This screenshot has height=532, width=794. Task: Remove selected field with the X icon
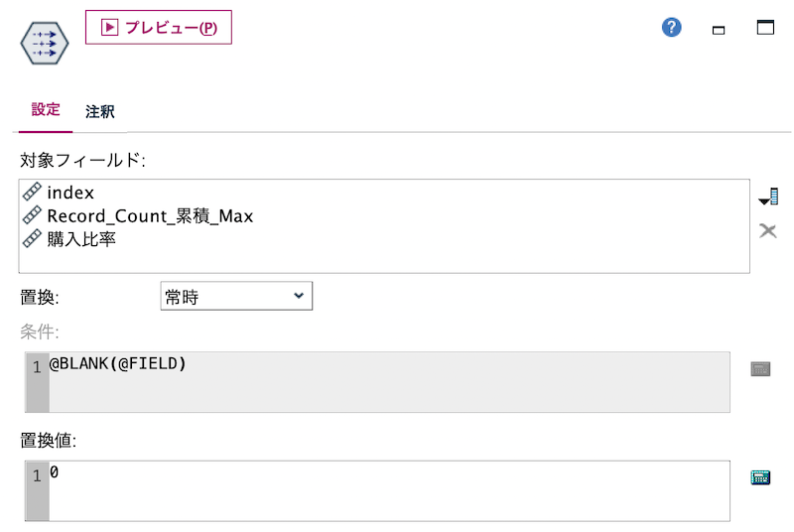[x=767, y=231]
